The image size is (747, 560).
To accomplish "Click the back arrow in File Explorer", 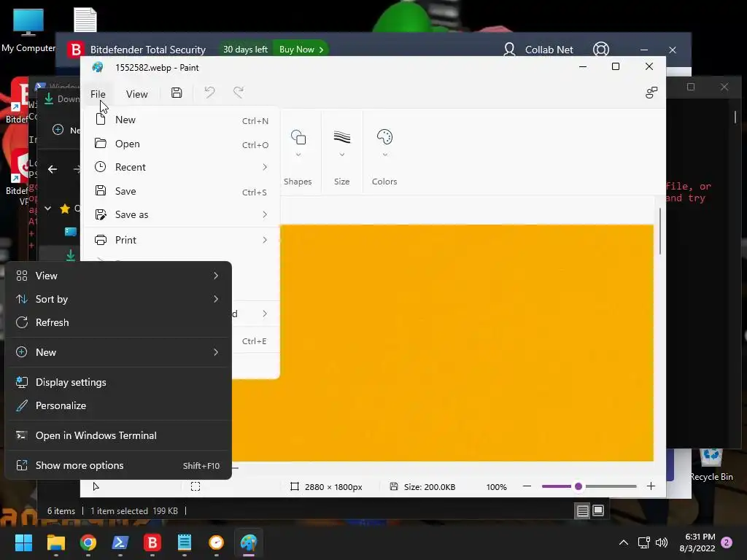I will 53,169.
